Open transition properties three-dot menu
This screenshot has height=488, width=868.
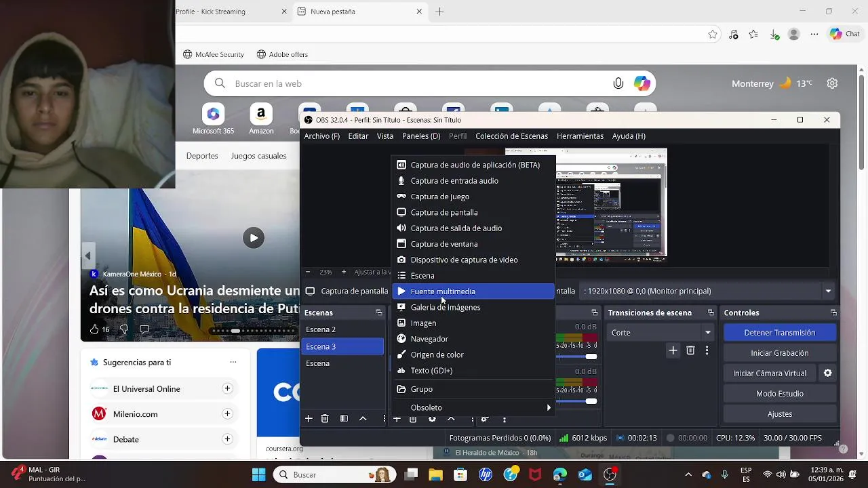(707, 350)
